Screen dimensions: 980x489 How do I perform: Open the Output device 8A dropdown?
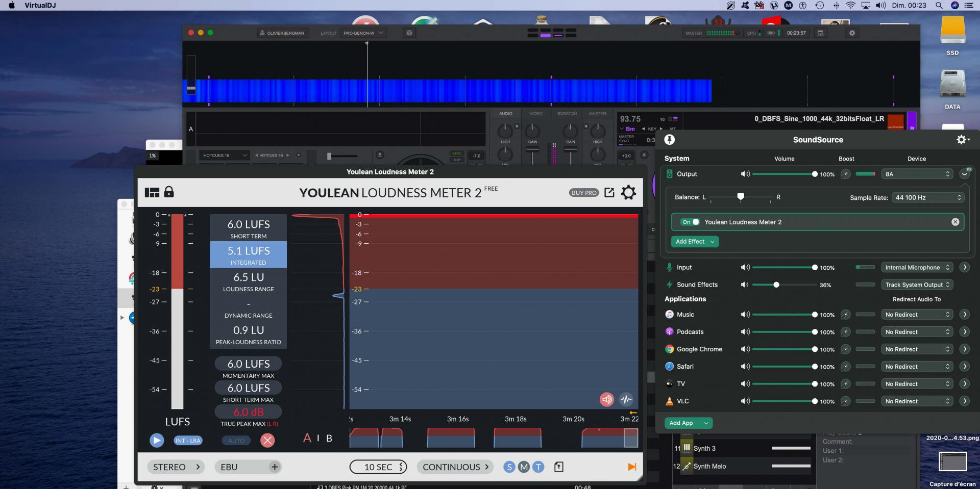917,174
